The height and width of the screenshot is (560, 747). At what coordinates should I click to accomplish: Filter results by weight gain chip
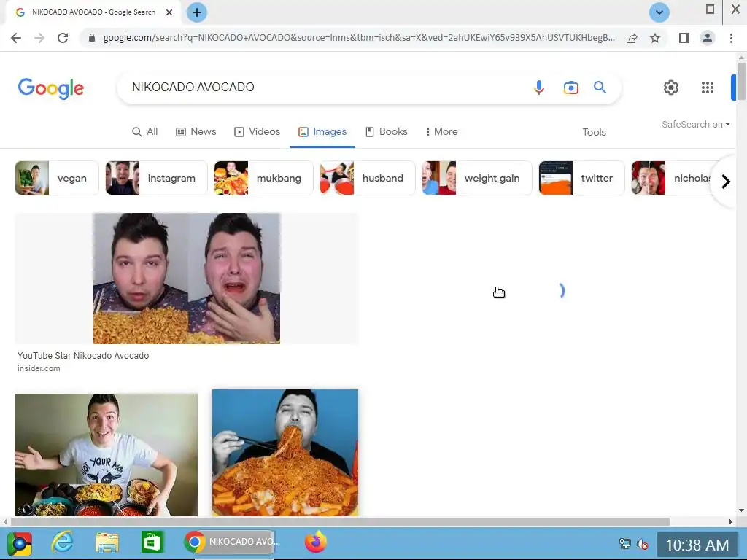pos(476,178)
